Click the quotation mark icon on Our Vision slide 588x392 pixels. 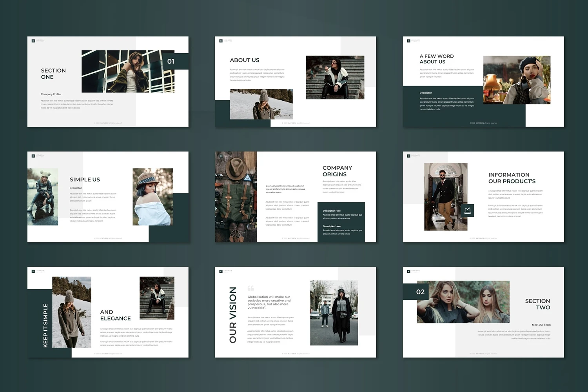(x=251, y=288)
